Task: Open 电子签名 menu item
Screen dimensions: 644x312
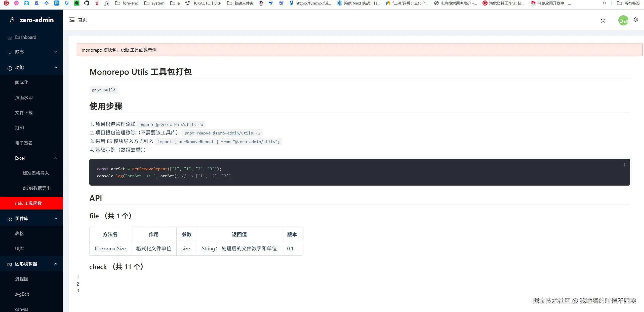Action: click(x=24, y=143)
